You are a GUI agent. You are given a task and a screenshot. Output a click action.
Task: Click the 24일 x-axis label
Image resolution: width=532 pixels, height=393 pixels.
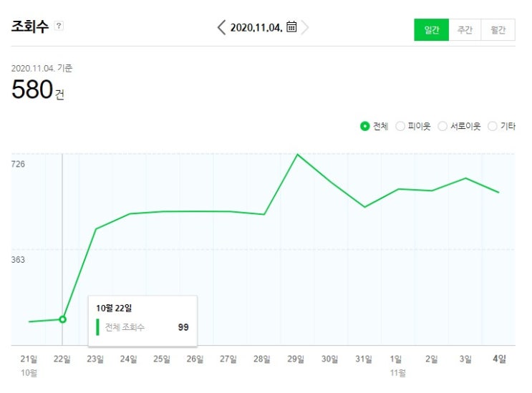(x=129, y=359)
